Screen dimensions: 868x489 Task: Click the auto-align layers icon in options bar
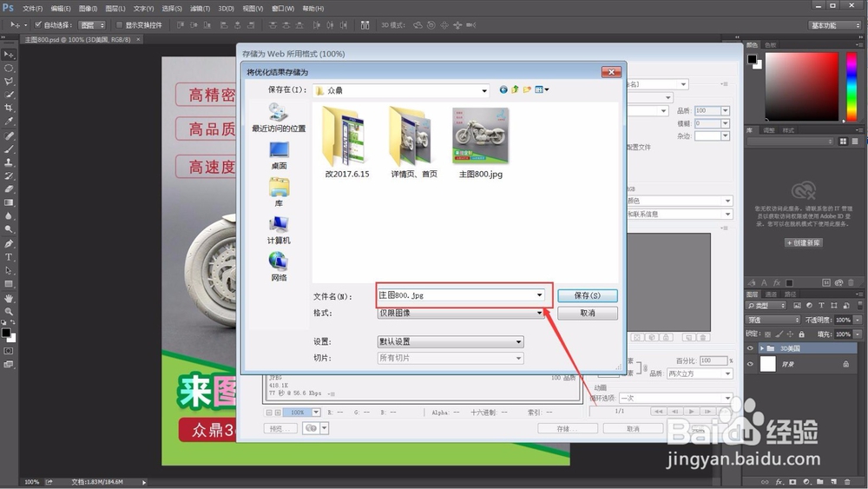[x=365, y=25]
